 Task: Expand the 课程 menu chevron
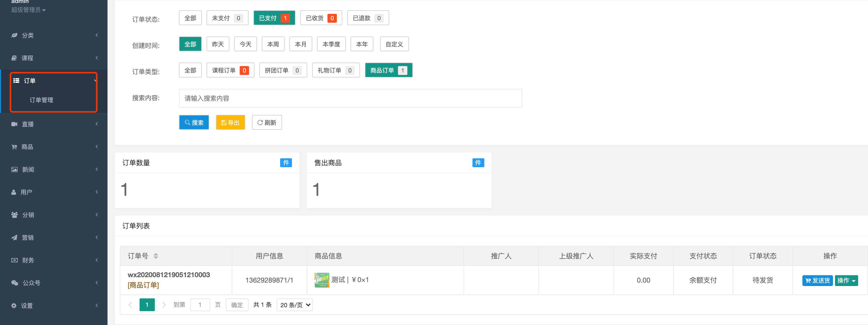coord(97,58)
